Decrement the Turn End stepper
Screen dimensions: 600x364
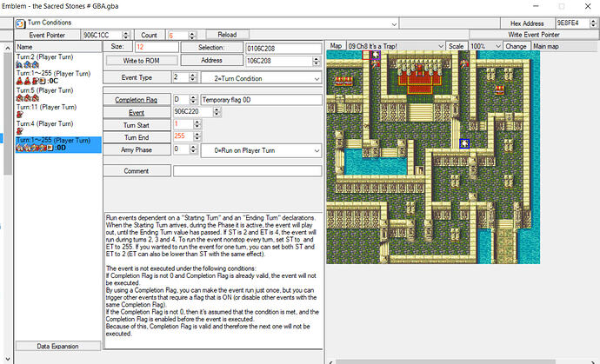197,138
